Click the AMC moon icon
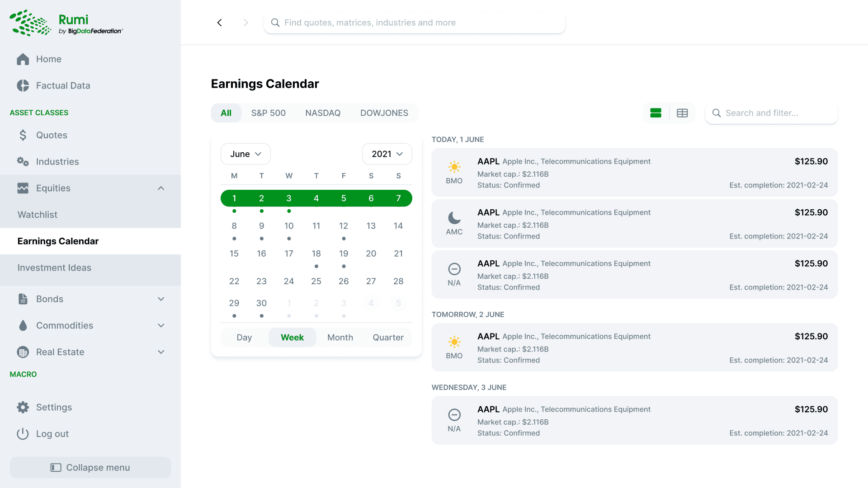The height and width of the screenshot is (488, 868). (x=454, y=218)
